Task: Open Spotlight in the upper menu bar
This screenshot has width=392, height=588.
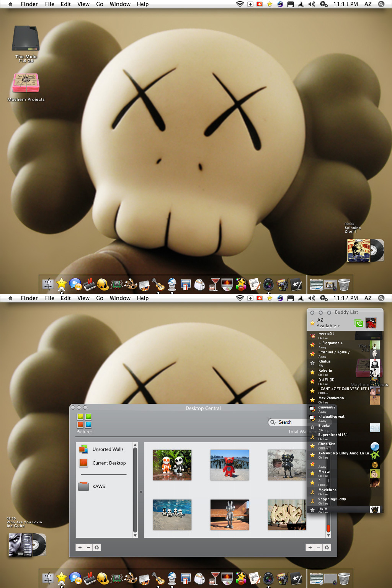Action: click(381, 4)
